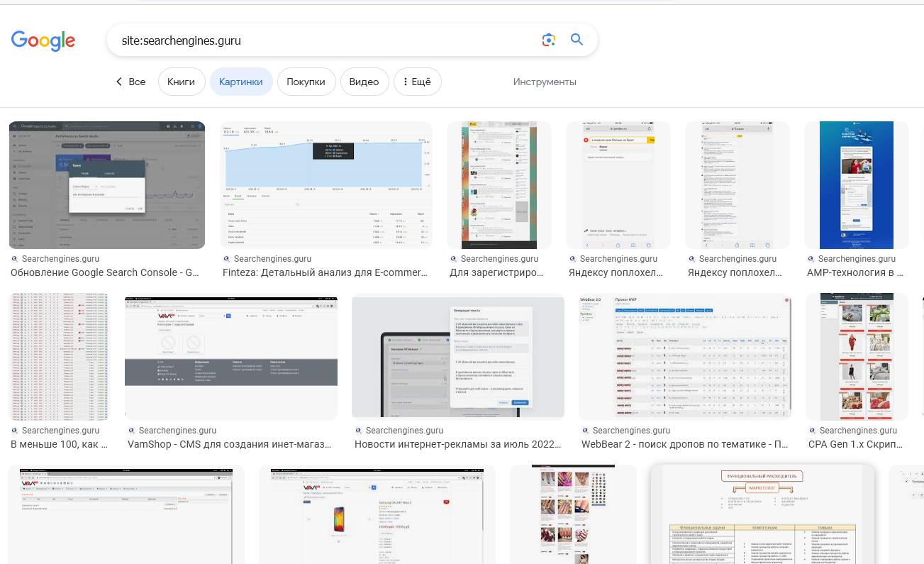Click Searchengines.guru under Finteza thumbnail

point(272,259)
